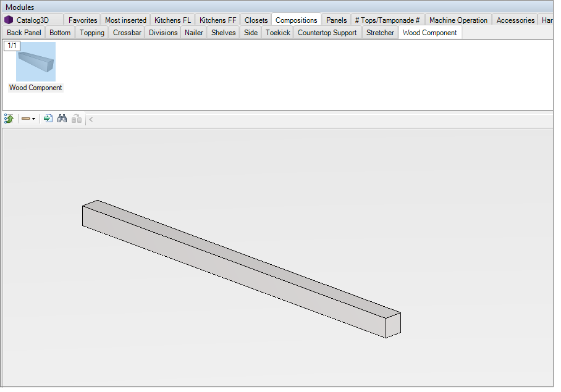Viewport: 561px width, 392px height.
Task: Open the Shelves sub-tab
Action: coord(223,33)
